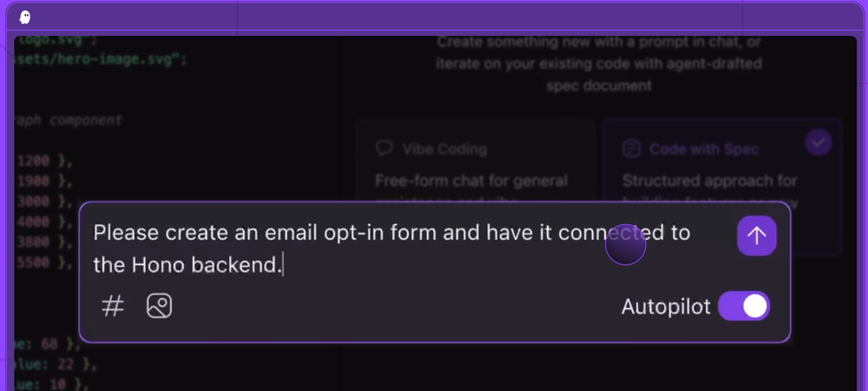The width and height of the screenshot is (868, 391).
Task: Click the purple orb in the prompt box
Action: 625,245
